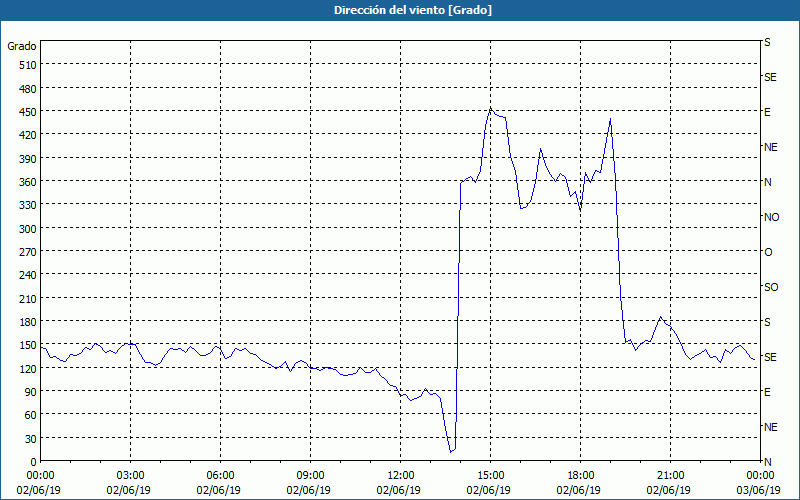Click the 'Grado' y-axis unit label
Image resolution: width=800 pixels, height=500 pixels.
22,46
